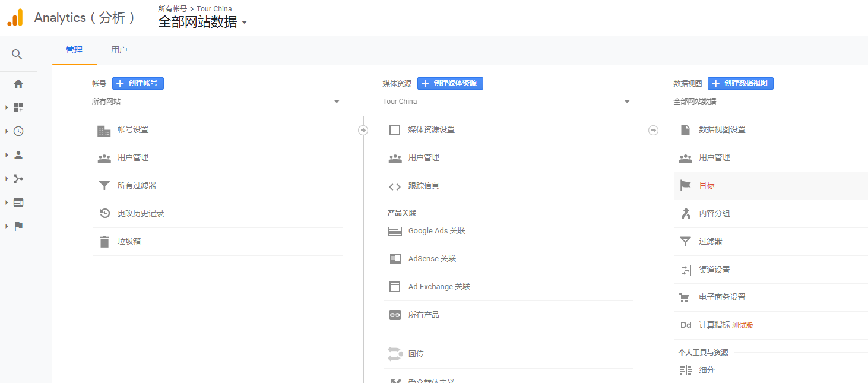Click the 创建帐号 button
The image size is (868, 383).
[x=138, y=83]
